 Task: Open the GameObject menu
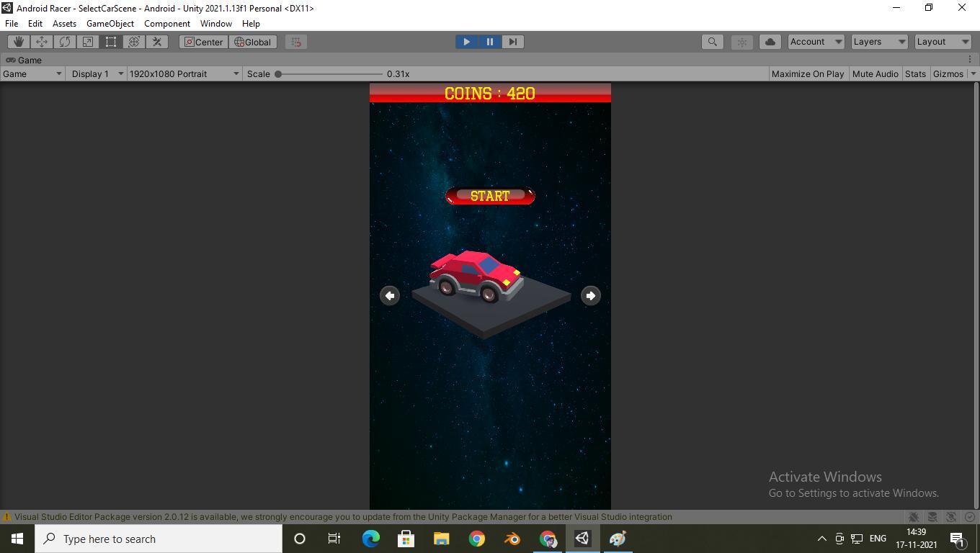[110, 24]
